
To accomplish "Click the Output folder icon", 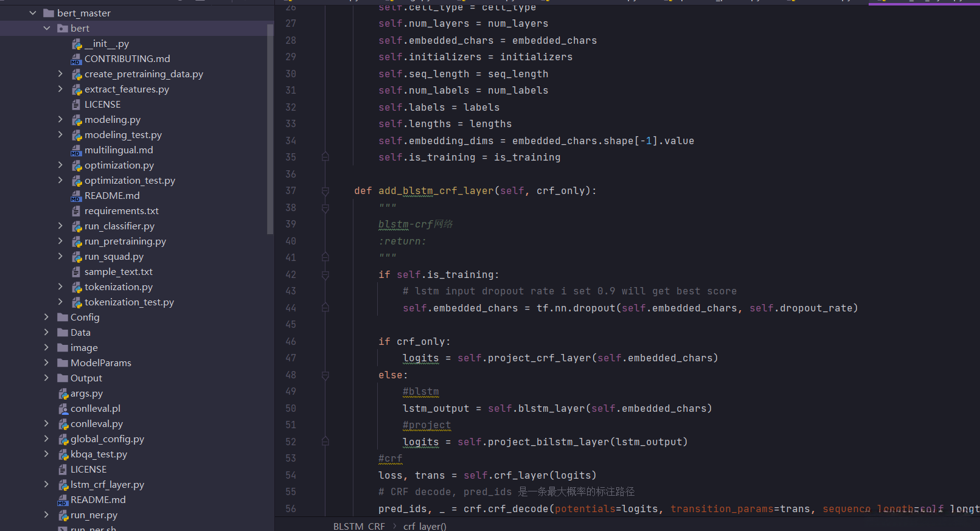I will point(63,378).
